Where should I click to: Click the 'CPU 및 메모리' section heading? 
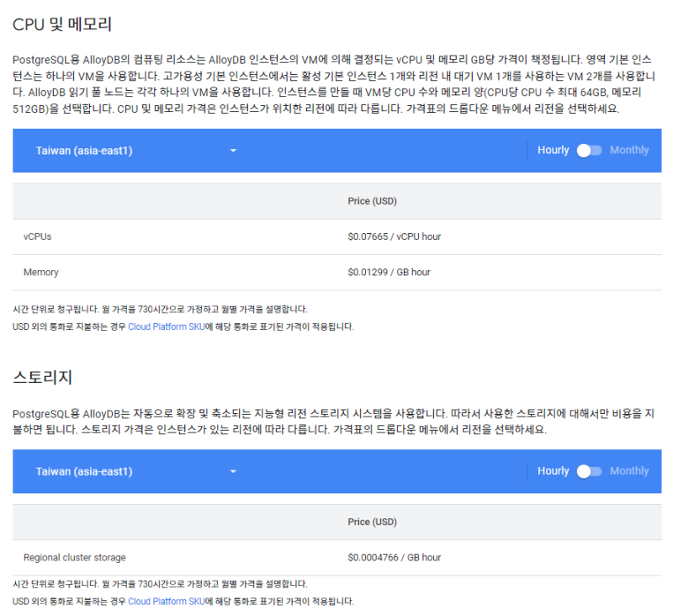click(x=62, y=24)
